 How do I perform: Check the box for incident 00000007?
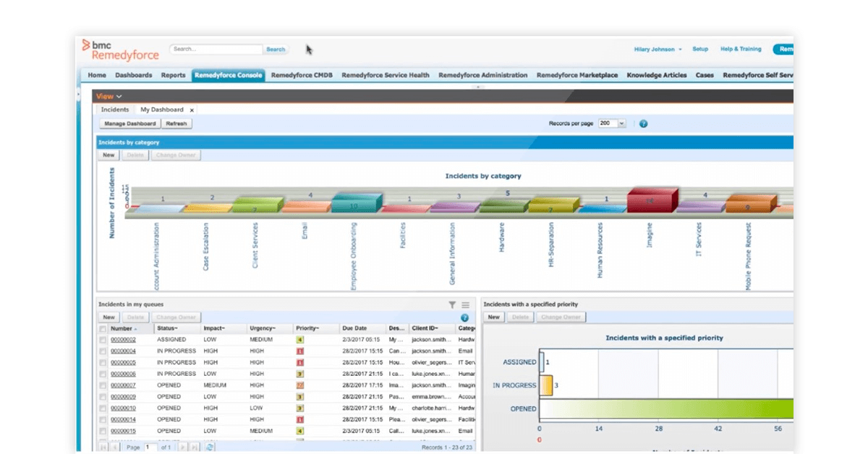click(x=103, y=385)
